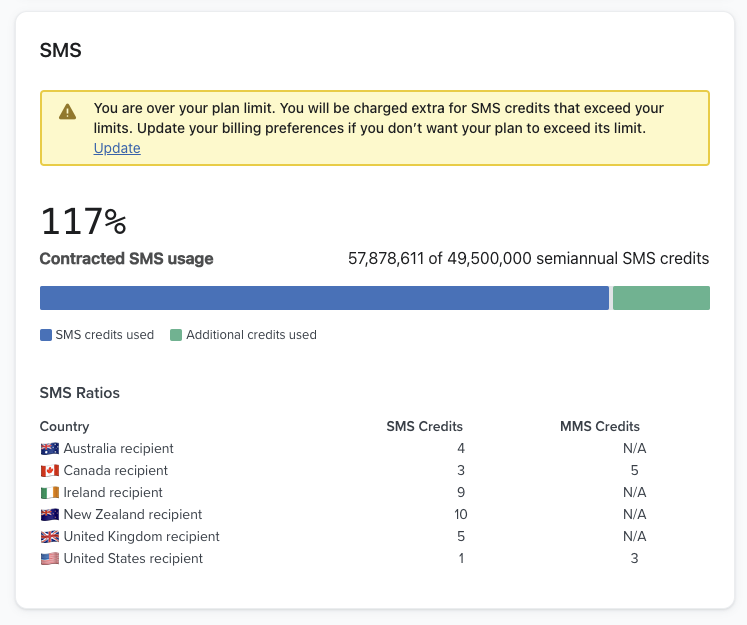Open the Update billing preferences link
Viewport: 747px width, 625px height.
click(x=117, y=148)
